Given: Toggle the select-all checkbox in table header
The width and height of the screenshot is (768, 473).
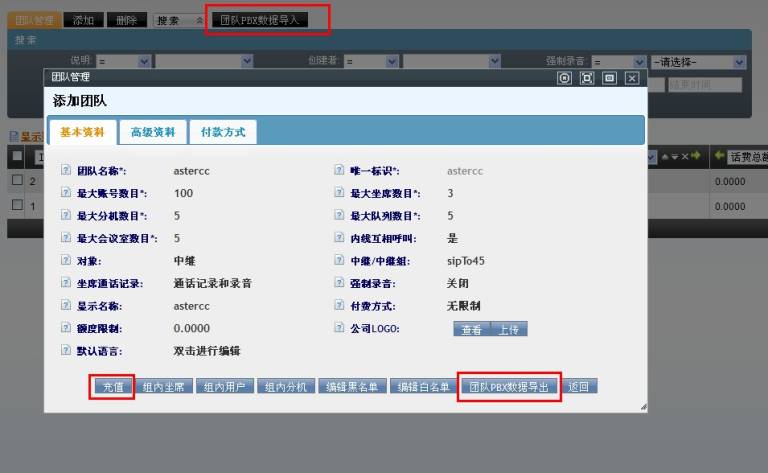Looking at the screenshot, I should pos(16,157).
